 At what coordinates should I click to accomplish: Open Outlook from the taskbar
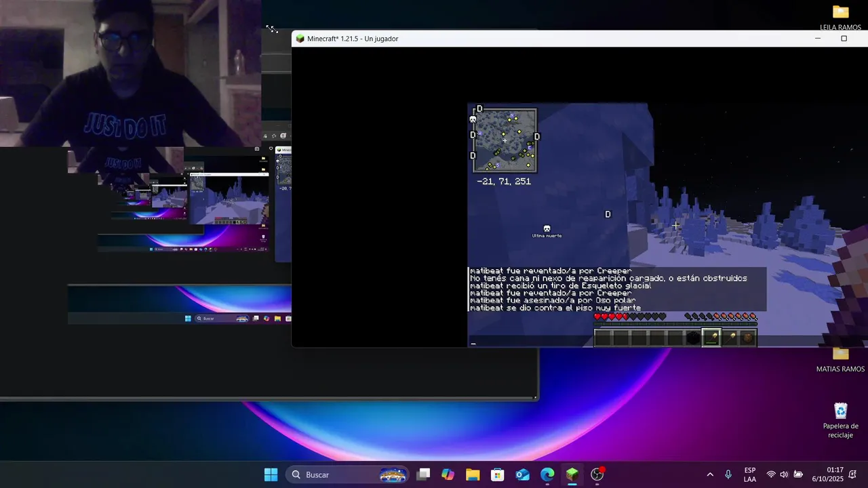[522, 474]
